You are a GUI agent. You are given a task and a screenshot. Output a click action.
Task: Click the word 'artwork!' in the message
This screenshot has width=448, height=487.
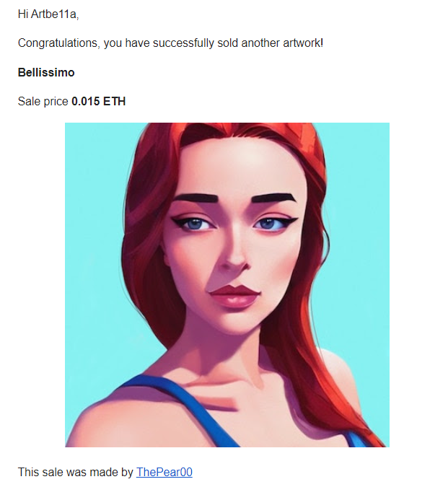(x=303, y=43)
